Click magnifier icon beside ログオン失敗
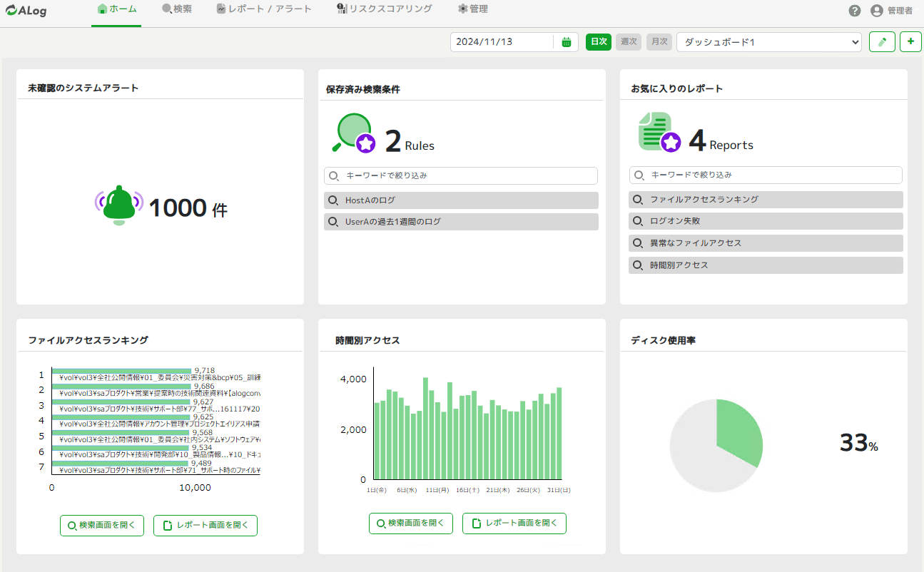This screenshot has height=572, width=924. coord(638,221)
